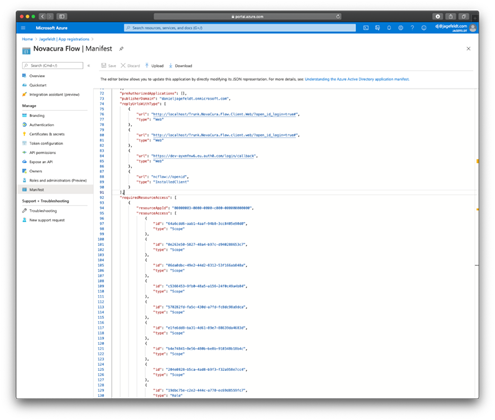
Task: Click the publisherDomain line in editor
Action: point(175,99)
